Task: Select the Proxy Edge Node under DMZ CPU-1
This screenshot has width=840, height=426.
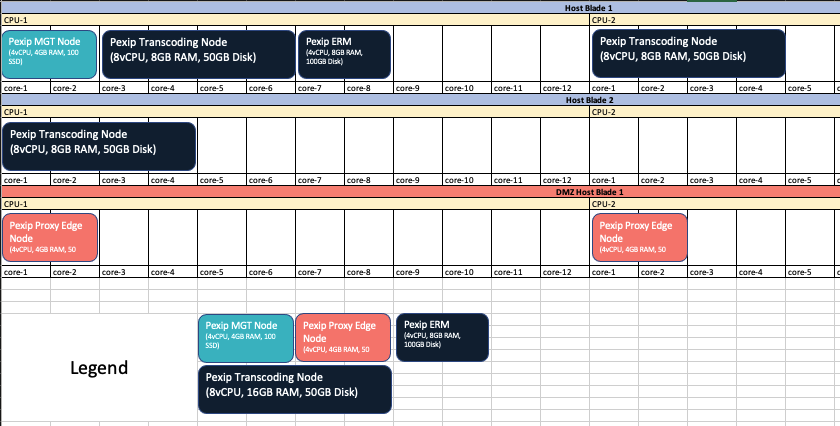Action: point(50,238)
